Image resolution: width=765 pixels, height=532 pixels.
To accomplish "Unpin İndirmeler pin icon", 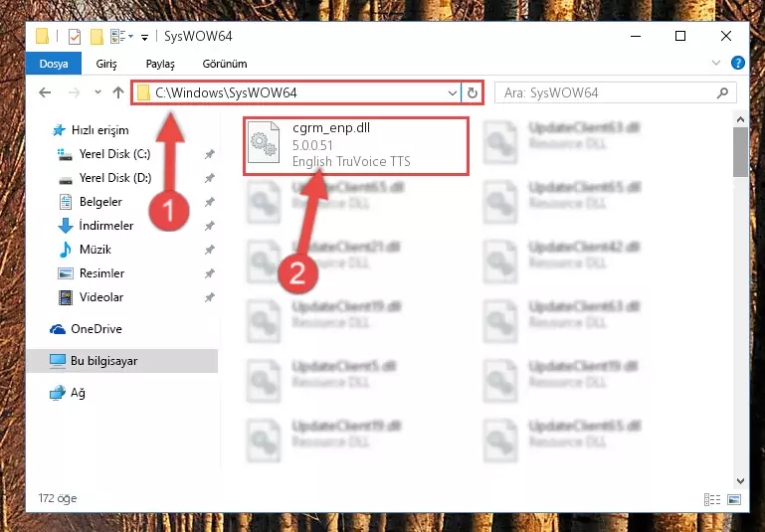I will (209, 226).
